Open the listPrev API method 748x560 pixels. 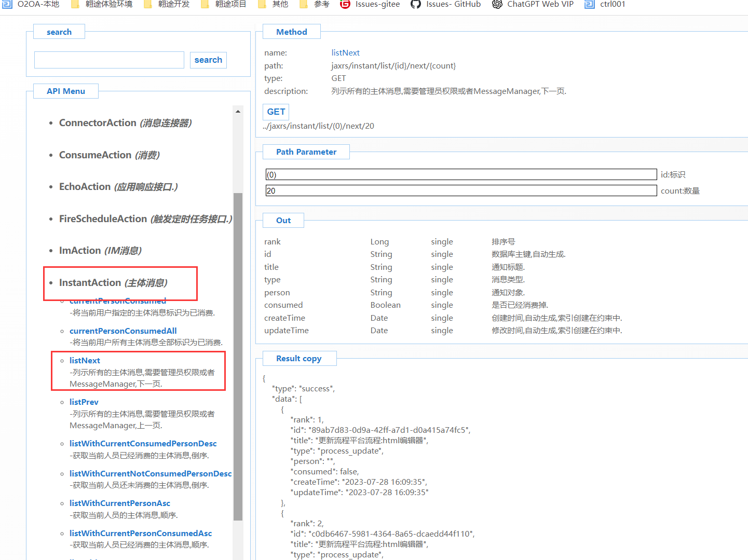[x=84, y=402]
